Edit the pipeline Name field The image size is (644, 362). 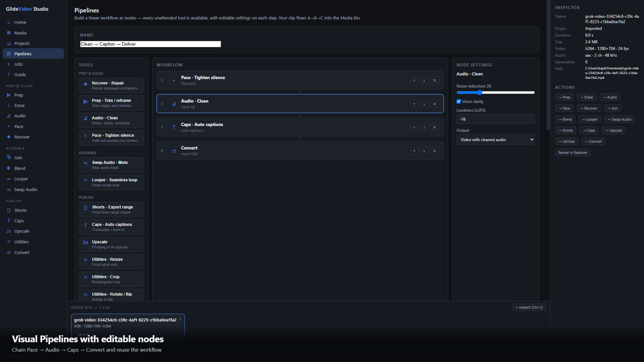click(150, 44)
